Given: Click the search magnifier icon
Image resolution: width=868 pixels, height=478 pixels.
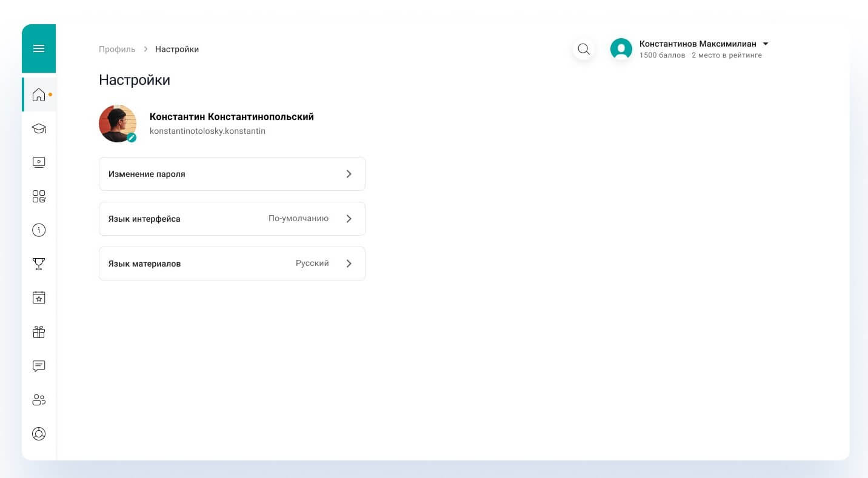Looking at the screenshot, I should click(584, 49).
